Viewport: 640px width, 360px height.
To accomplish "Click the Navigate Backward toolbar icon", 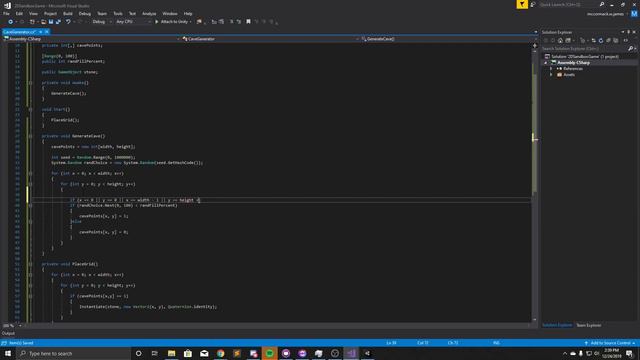I will 11,22.
